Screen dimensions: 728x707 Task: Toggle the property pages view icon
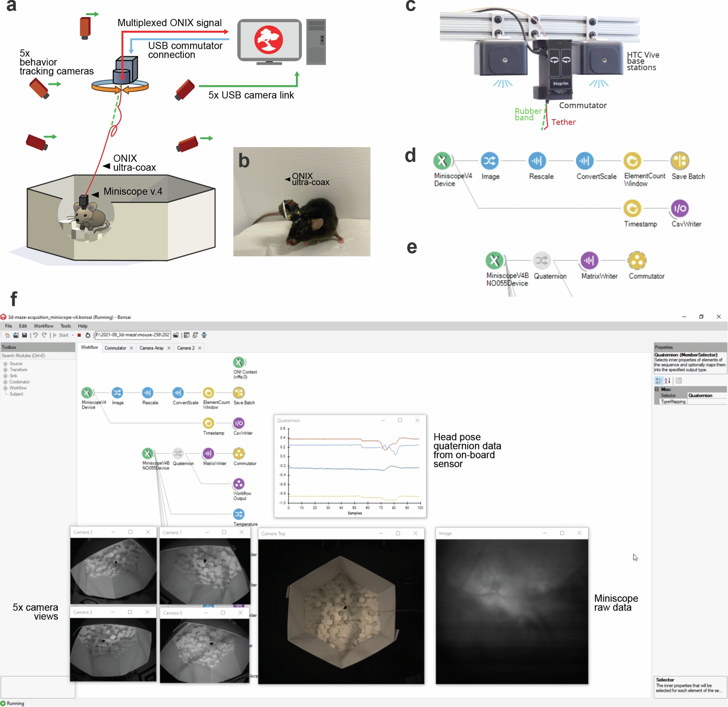(679, 381)
